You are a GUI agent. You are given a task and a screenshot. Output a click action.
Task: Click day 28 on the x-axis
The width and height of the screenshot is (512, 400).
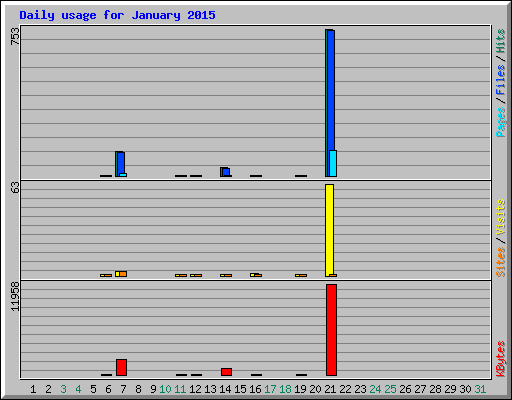435,389
